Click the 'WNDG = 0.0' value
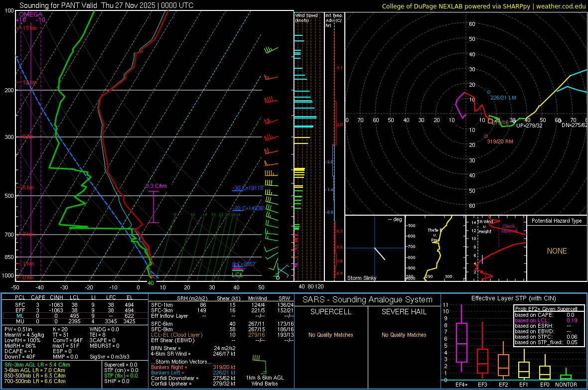Image resolution: width=588 pixels, height=390 pixels. coord(104,329)
